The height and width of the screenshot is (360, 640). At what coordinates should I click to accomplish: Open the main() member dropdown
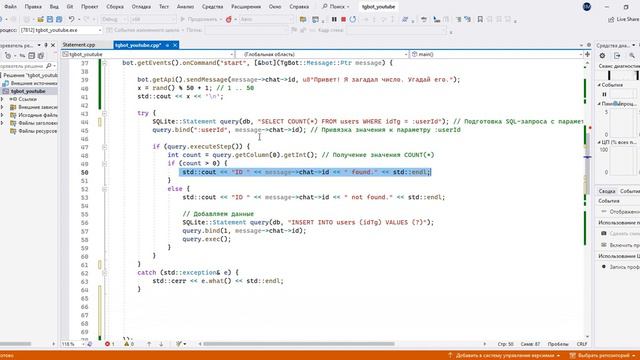497,54
